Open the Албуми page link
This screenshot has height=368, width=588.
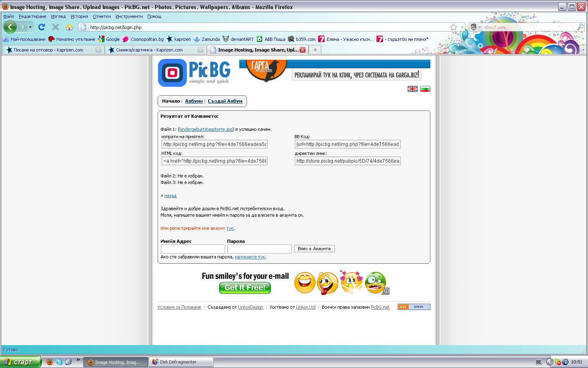tap(194, 101)
